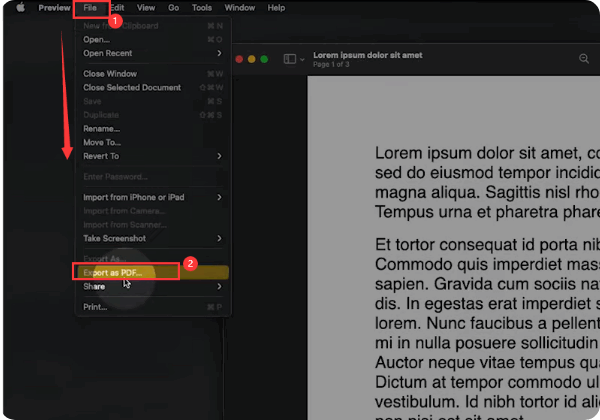Image resolution: width=600 pixels, height=420 pixels.
Task: Expand the Take Screenshot submenu
Action: (x=153, y=238)
